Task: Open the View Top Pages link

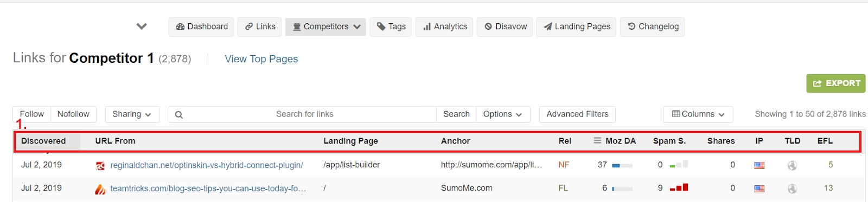Action: point(261,59)
